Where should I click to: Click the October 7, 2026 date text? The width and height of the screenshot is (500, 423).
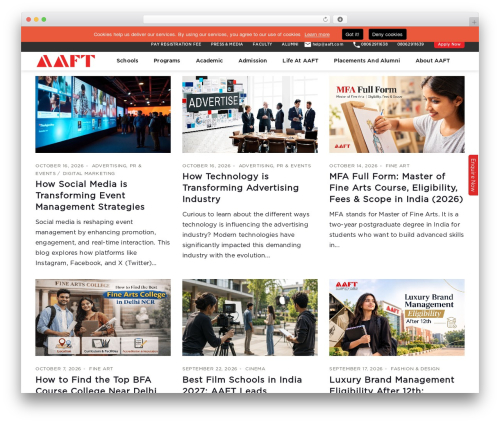[x=58, y=369]
